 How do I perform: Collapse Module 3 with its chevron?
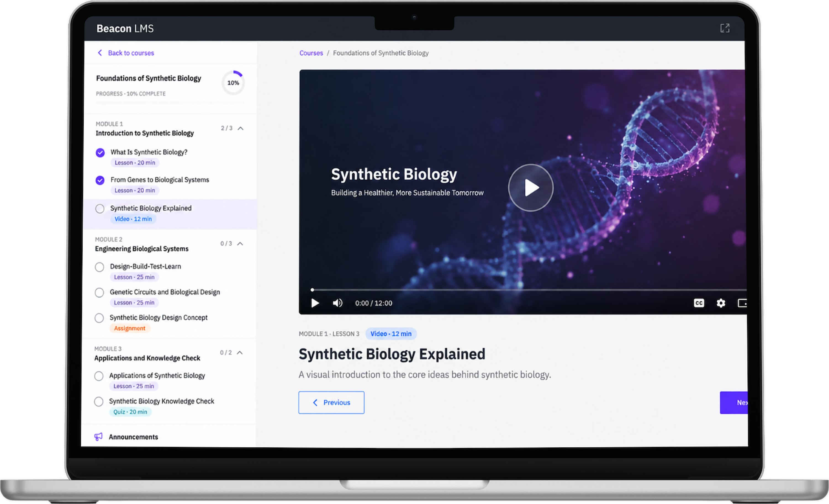239,353
